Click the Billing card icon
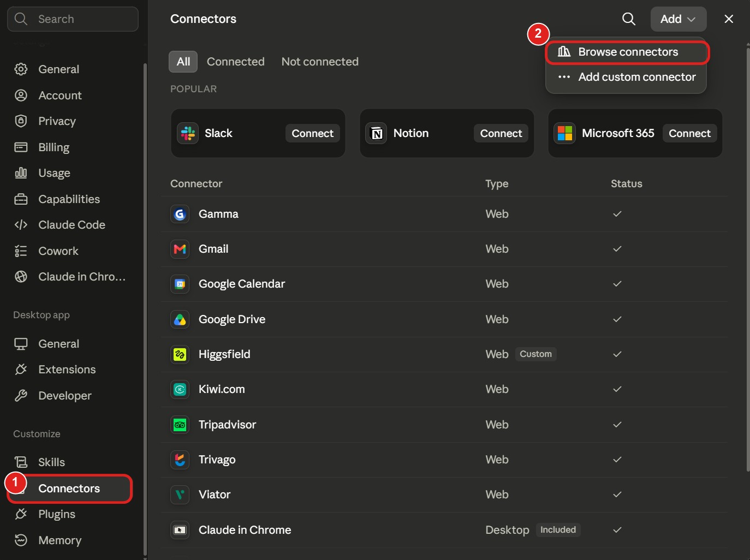 pyautogui.click(x=21, y=147)
